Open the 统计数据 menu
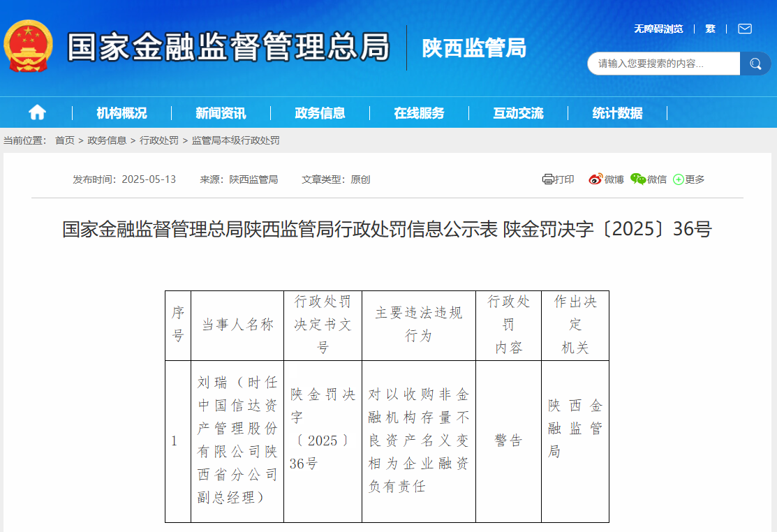This screenshot has width=777, height=532. pyautogui.click(x=617, y=113)
